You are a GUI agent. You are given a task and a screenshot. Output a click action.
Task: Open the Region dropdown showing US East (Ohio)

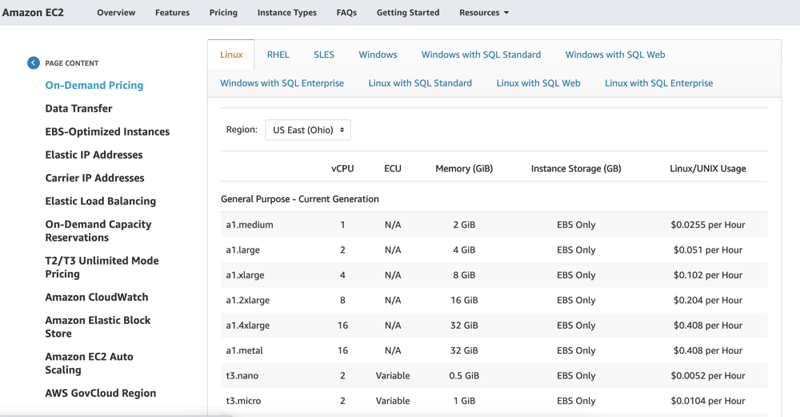click(308, 130)
